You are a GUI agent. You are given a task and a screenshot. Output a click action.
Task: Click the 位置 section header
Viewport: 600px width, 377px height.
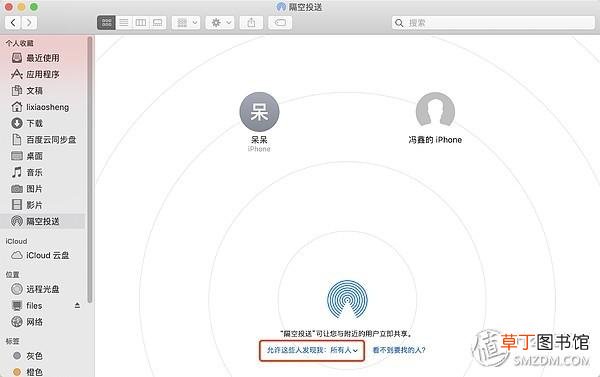[12, 274]
